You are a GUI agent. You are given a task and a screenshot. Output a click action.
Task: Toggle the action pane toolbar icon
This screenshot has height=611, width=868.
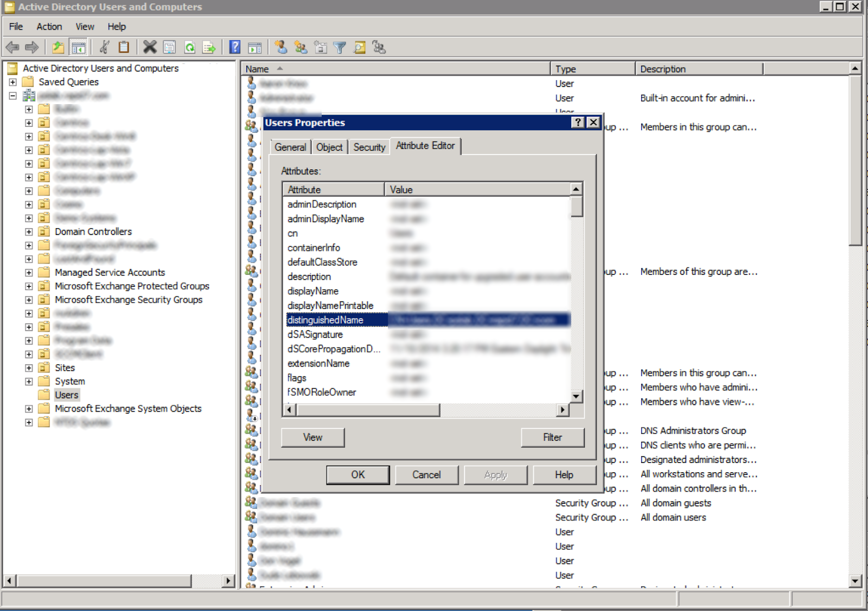pos(254,48)
